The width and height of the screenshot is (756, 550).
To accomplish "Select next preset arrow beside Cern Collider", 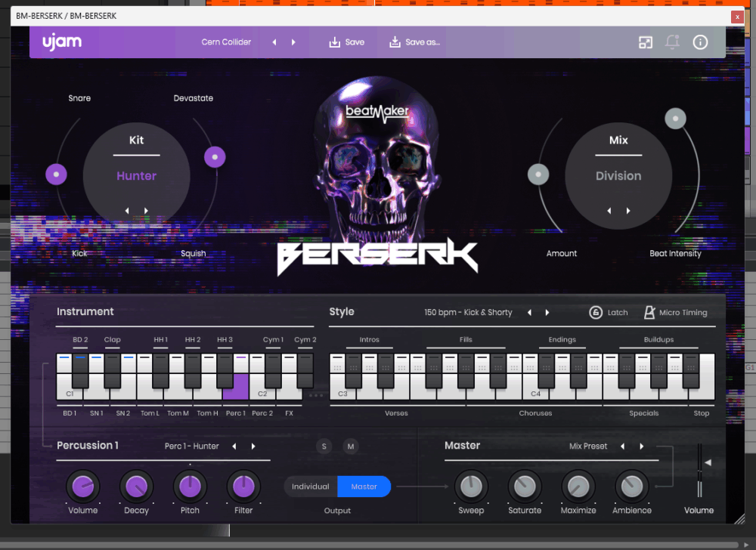I will point(293,42).
